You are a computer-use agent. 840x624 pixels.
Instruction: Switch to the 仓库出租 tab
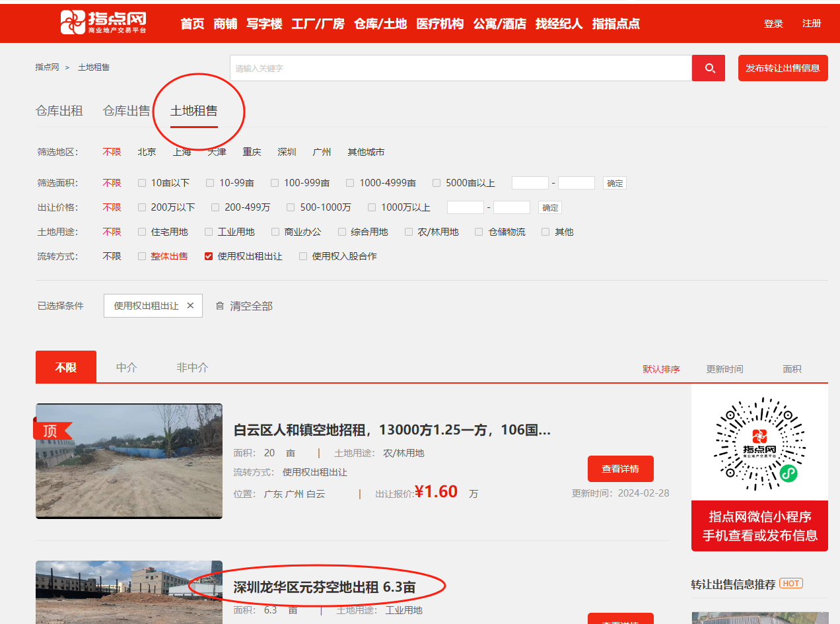[59, 111]
